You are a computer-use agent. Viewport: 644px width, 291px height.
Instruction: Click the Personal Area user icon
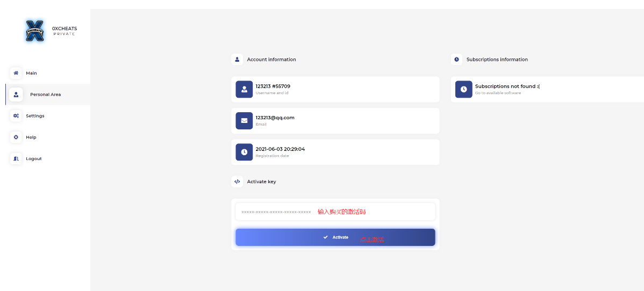click(16, 94)
